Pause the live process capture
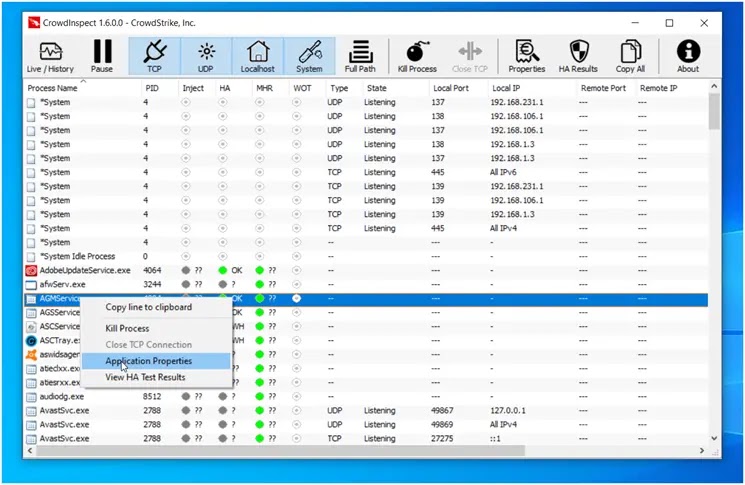Image resolution: width=745 pixels, height=485 pixels. (102, 57)
